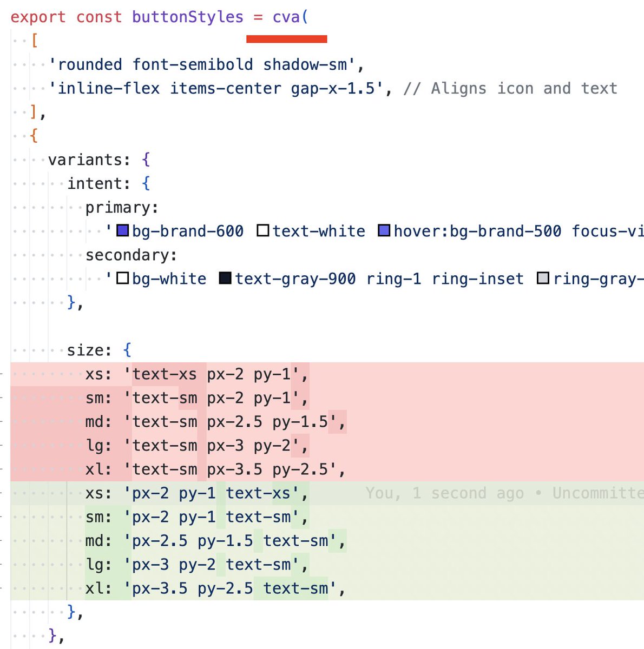This screenshot has height=649, width=644.
Task: Click removed line xs: 'text-xs px-2 py-1'
Action: (327, 374)
